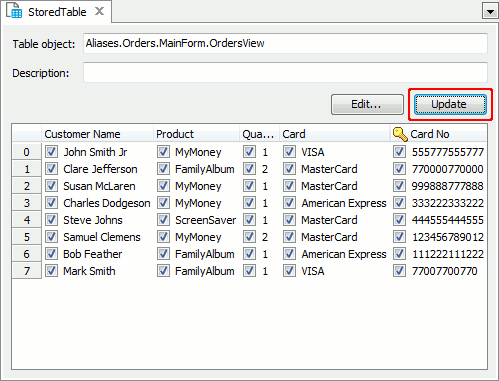
Task: Toggle the Charles Dodgeson name checkbox
Action: (x=51, y=203)
